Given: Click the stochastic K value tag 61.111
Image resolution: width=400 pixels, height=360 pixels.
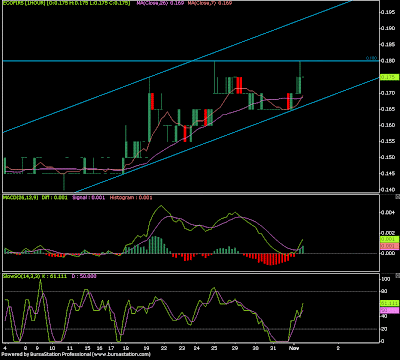Looking at the screenshot, I should [x=389, y=303].
